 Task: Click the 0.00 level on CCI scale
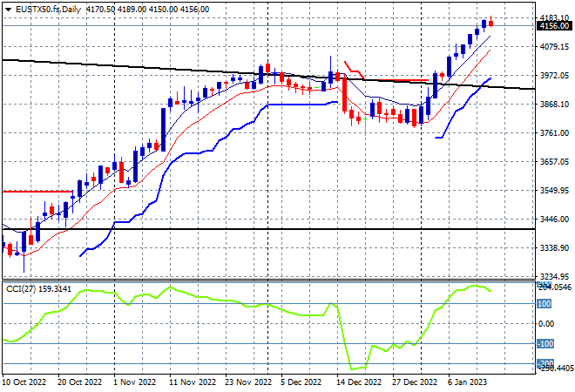click(546, 324)
